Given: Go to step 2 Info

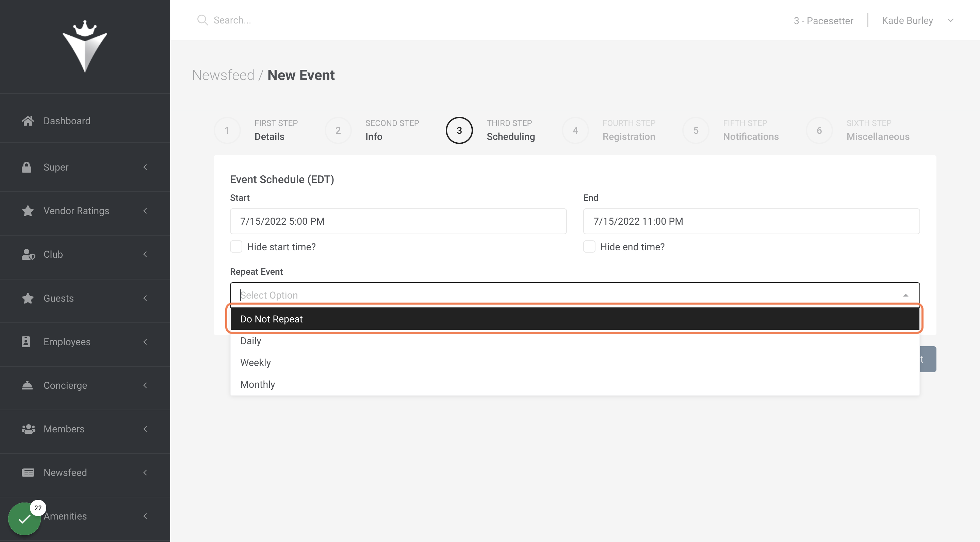Looking at the screenshot, I should point(372,130).
